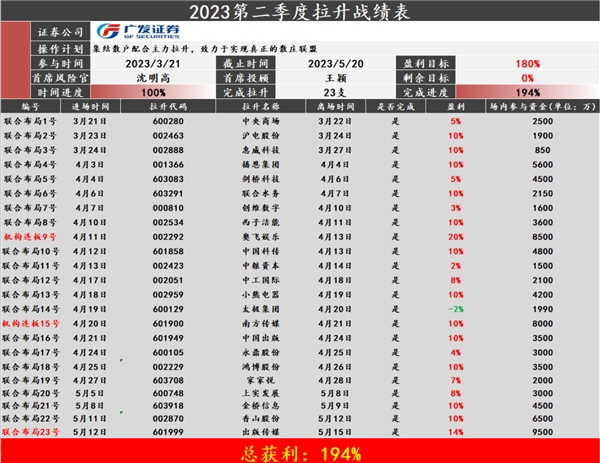600x463 pixels.
Task: Click the 0% remaining target value
Action: (x=527, y=78)
